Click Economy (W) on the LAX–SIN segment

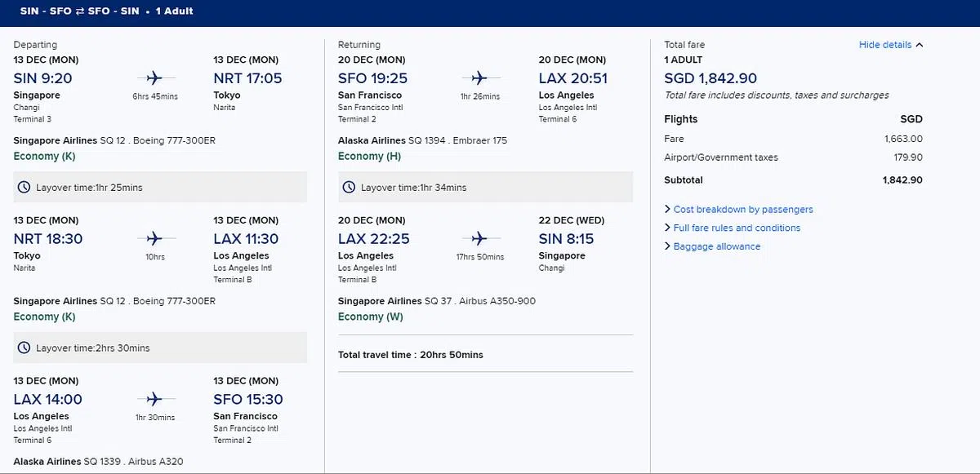371,317
